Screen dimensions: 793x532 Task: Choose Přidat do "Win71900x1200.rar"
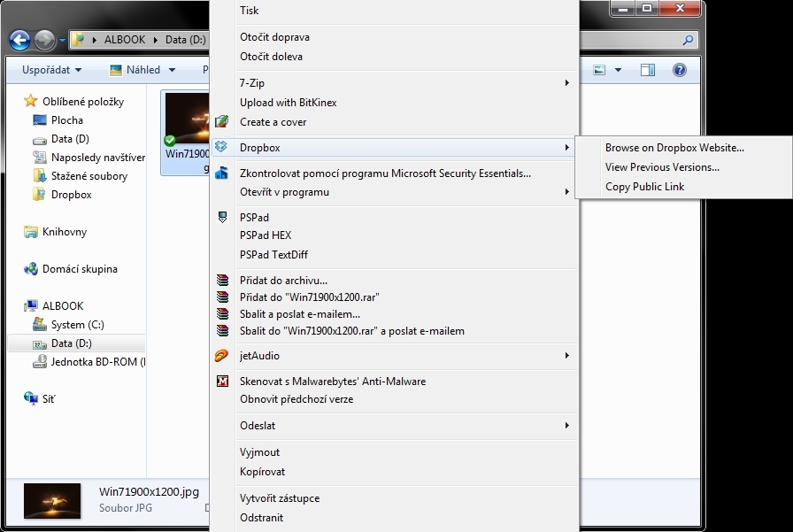point(394,297)
